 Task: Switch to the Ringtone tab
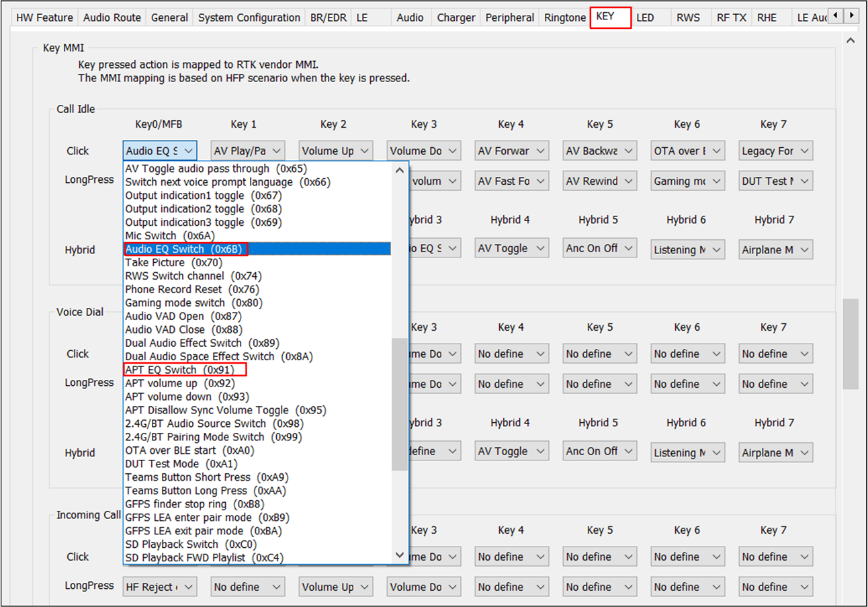coord(564,17)
